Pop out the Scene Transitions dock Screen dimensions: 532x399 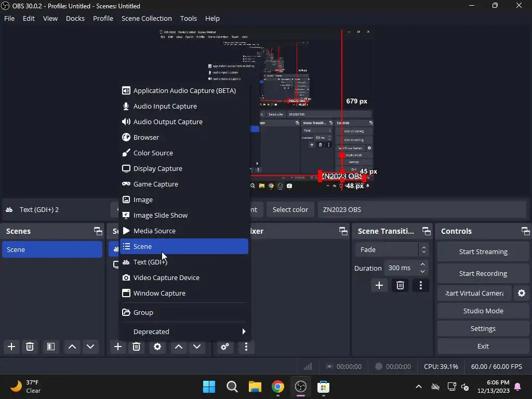click(x=427, y=231)
